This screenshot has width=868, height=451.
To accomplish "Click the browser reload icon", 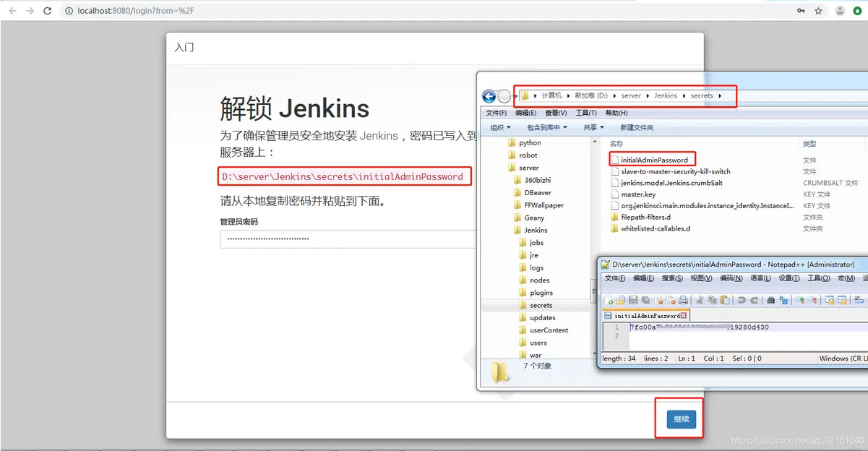I will (48, 11).
